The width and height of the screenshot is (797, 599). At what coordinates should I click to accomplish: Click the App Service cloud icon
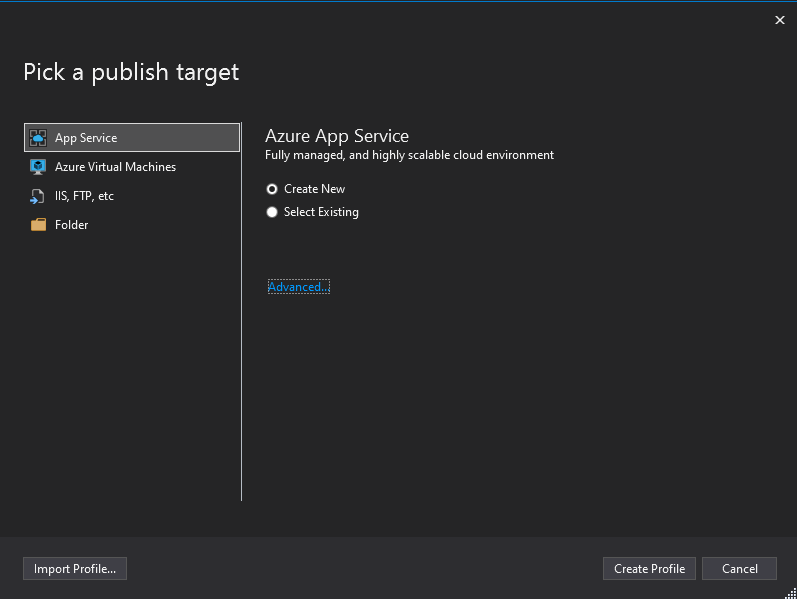39,138
